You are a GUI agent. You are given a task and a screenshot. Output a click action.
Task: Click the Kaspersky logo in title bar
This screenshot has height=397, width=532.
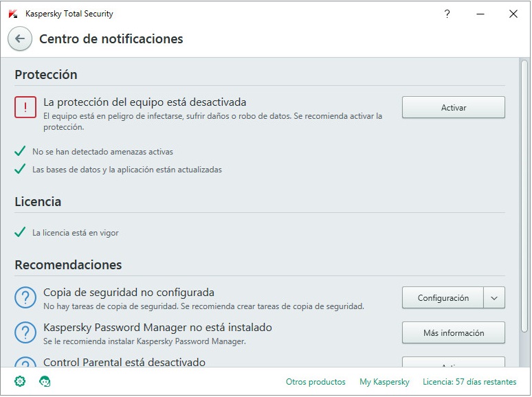coord(13,14)
